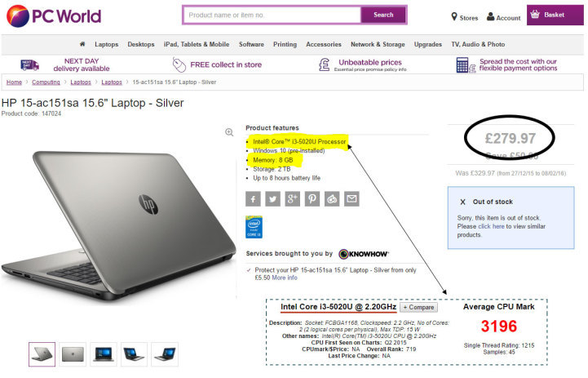Pin product with Pinterest icon

tap(312, 199)
